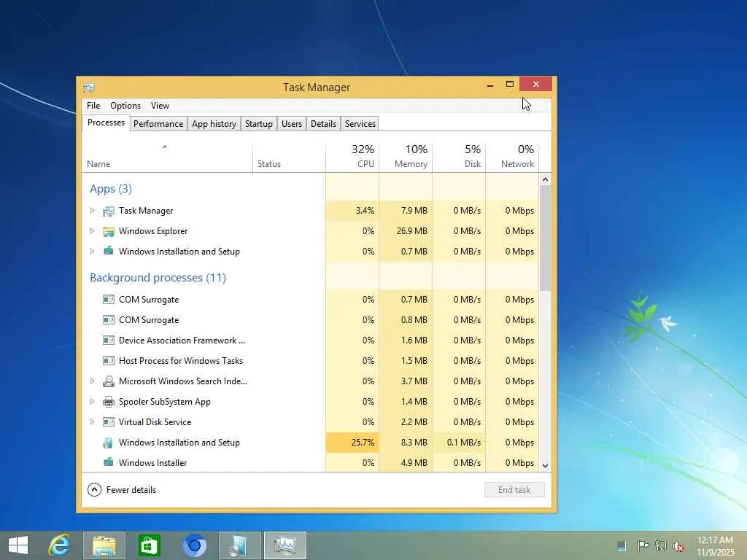Expand Apps Windows Installation and Setup row
Screen dimensions: 747x560
[93, 252]
